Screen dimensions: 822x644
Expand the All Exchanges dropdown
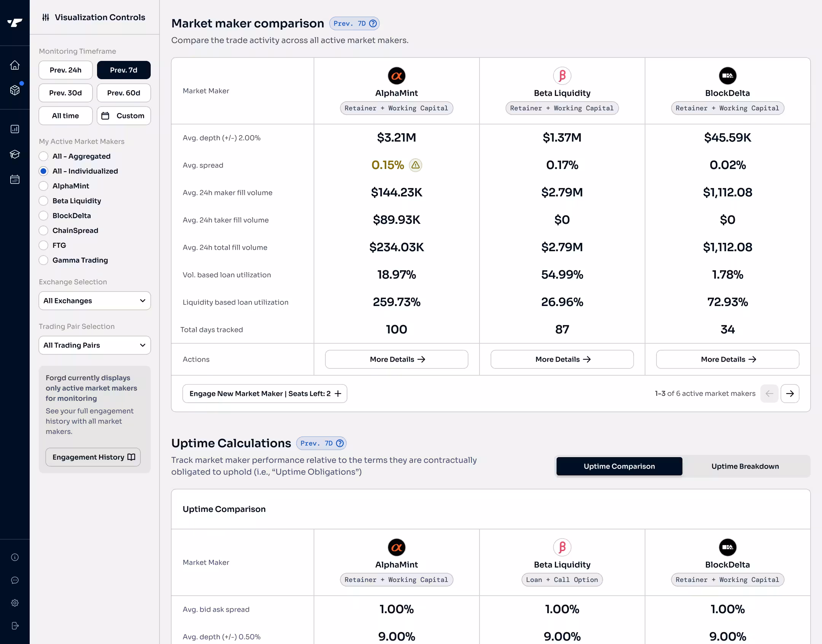(95, 301)
